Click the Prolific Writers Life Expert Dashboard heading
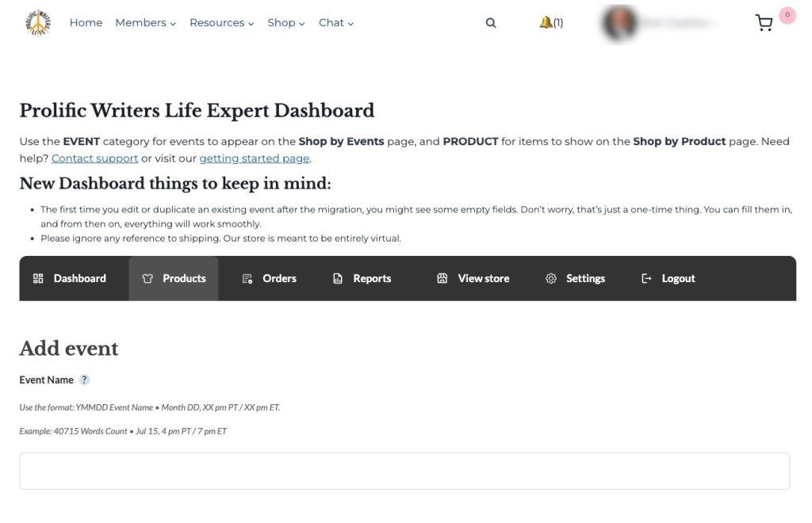The image size is (812, 523). point(197,111)
